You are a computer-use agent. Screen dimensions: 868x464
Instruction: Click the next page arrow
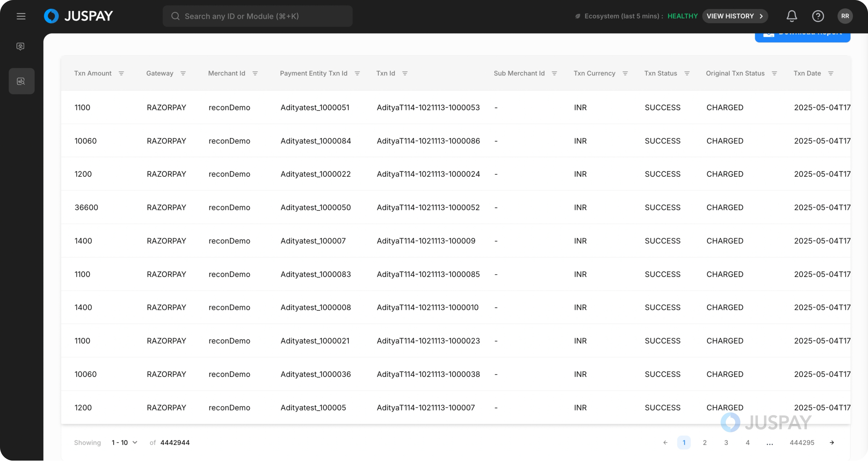click(x=832, y=443)
